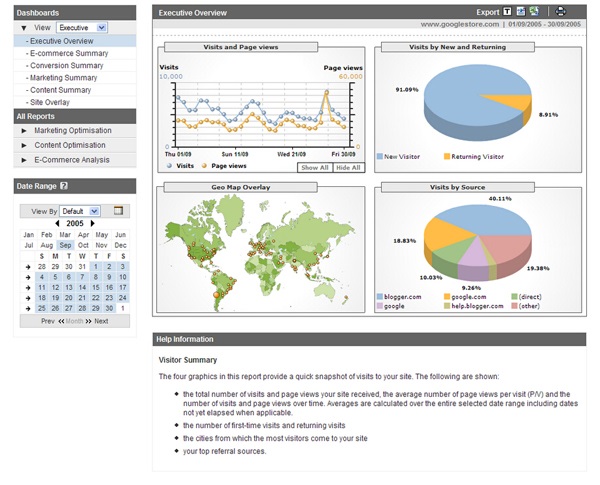
Task: Go to previous year arrow
Action: [x=57, y=223]
